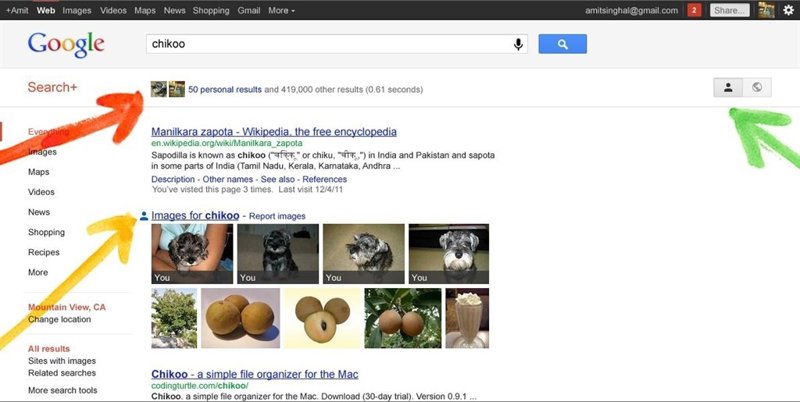The image size is (800, 402).
Task: Click the personal results thumbnail avatars
Action: (167, 89)
